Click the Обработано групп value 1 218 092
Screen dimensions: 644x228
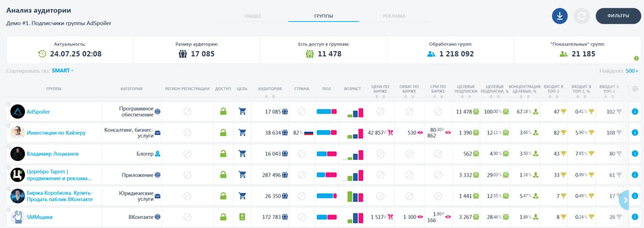click(x=456, y=54)
